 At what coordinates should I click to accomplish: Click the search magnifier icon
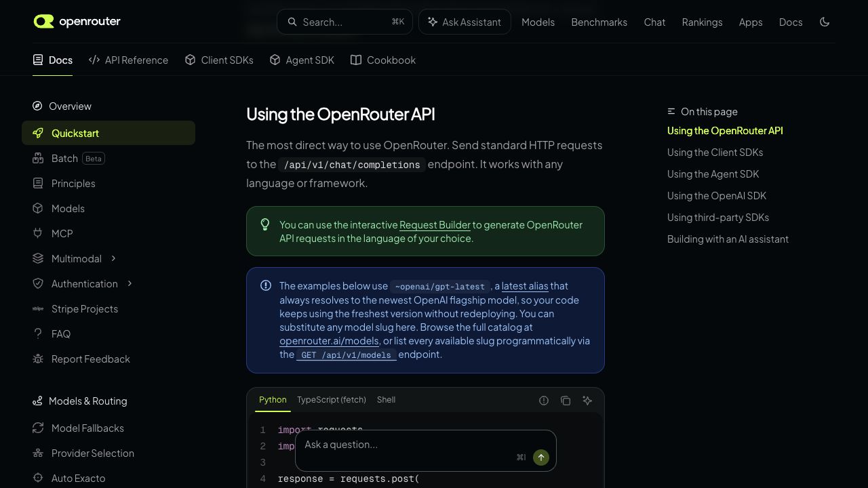[x=292, y=22]
